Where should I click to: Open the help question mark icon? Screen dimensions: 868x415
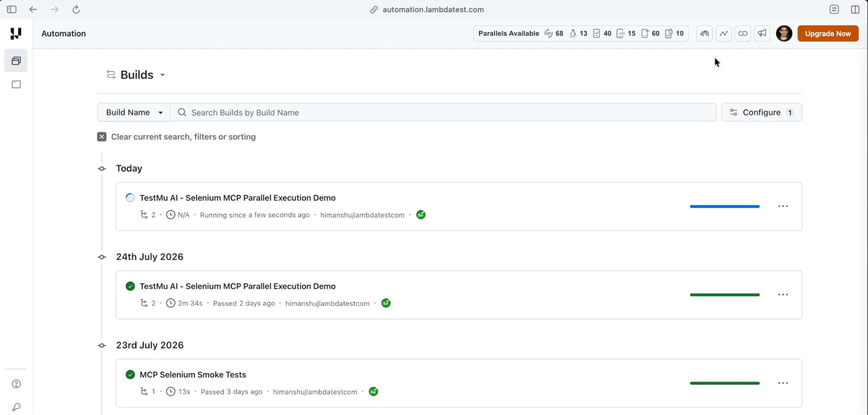point(16,384)
